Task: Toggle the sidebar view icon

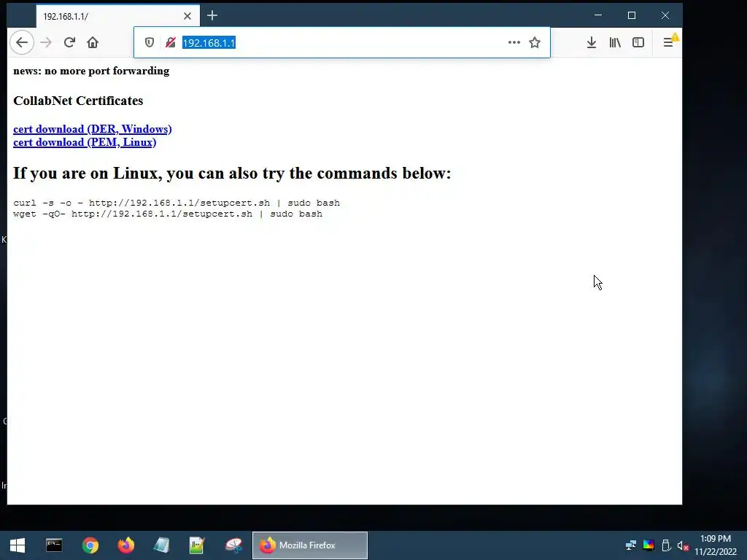Action: pos(638,42)
